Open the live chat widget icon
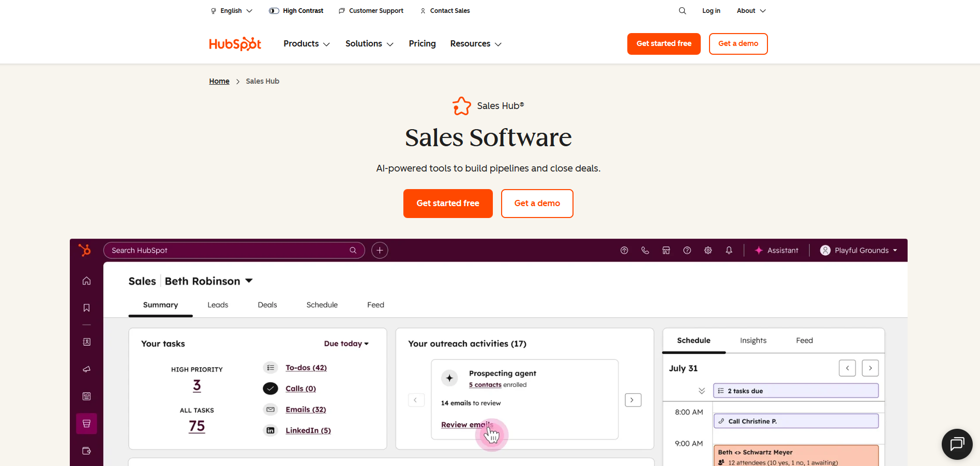Screen dimensions: 980x466 tap(957, 444)
